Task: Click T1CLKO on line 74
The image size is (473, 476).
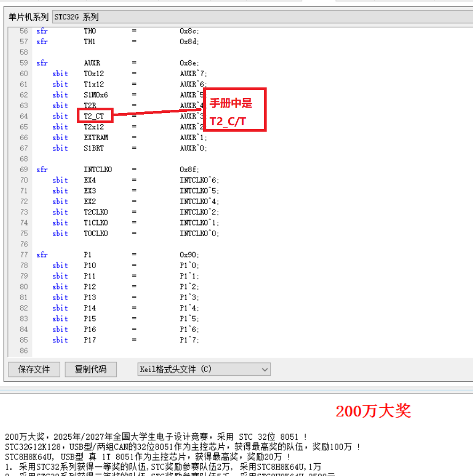Action: (x=96, y=223)
